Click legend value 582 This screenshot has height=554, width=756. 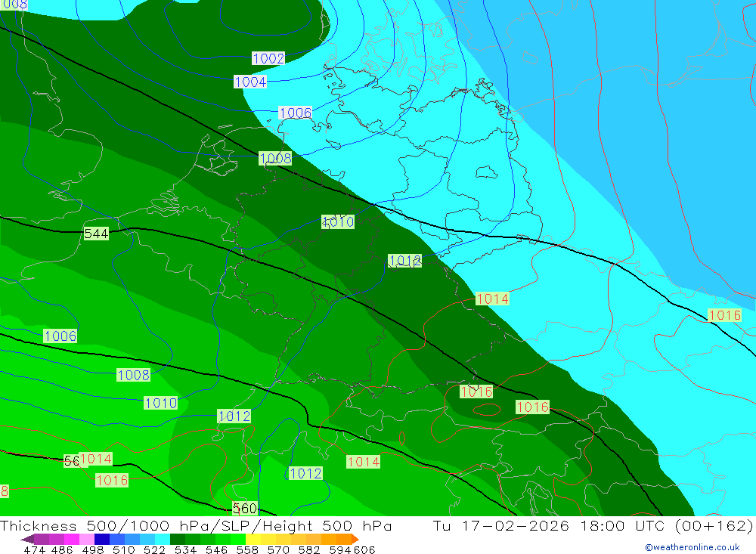(309, 549)
